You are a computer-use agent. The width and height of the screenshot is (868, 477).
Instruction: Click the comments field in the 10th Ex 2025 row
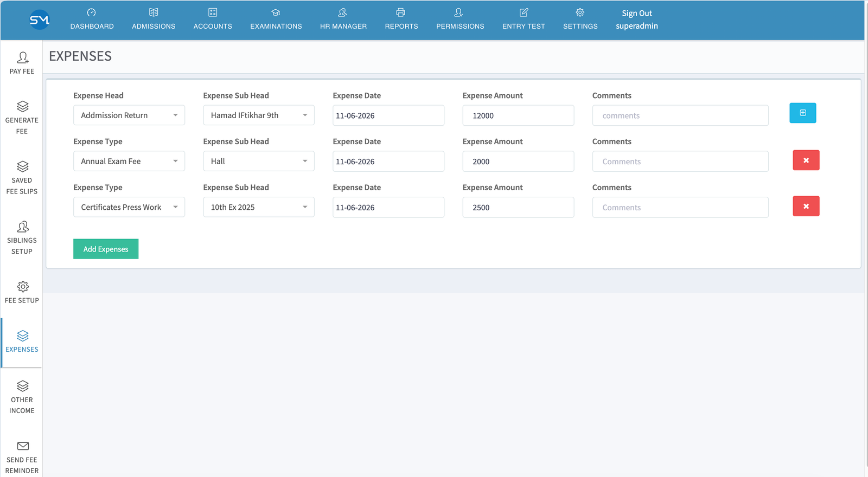pos(680,208)
